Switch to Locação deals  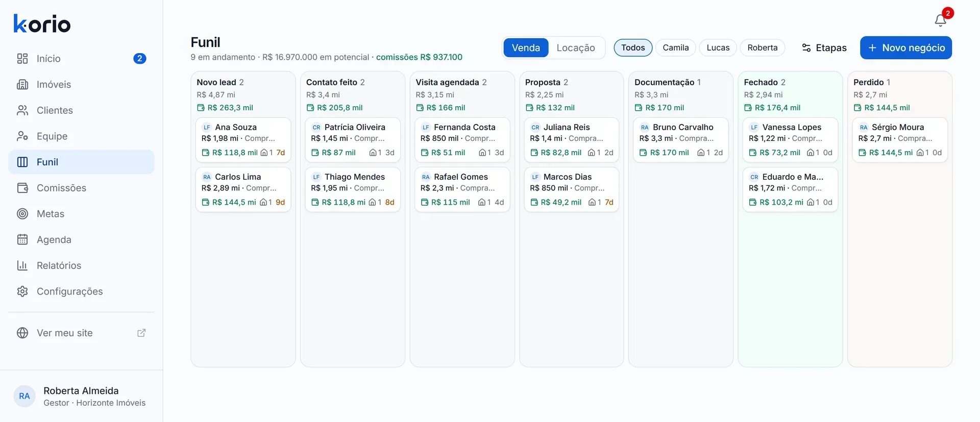(x=576, y=48)
